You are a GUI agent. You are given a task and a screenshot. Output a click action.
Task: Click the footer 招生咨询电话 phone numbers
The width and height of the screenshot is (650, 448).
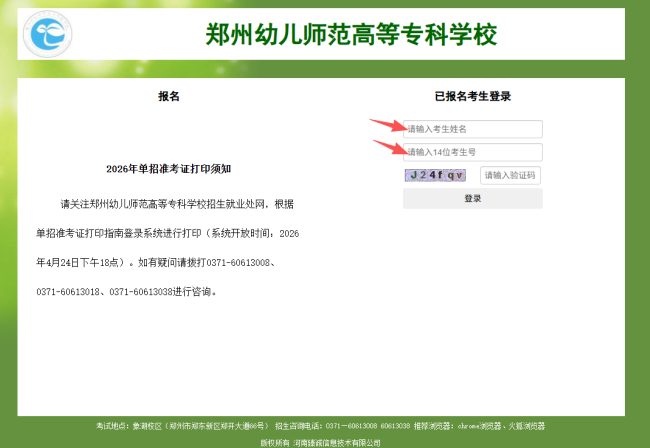coord(342,426)
